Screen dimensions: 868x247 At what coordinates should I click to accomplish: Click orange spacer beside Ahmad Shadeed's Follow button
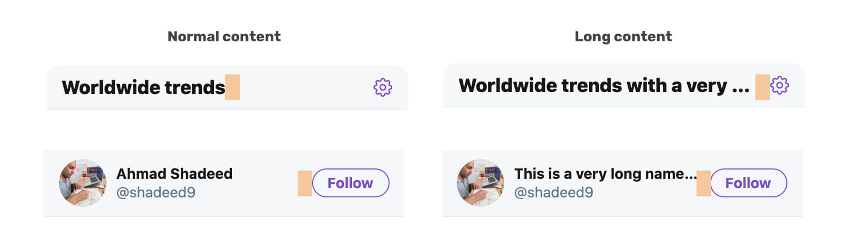tap(305, 183)
